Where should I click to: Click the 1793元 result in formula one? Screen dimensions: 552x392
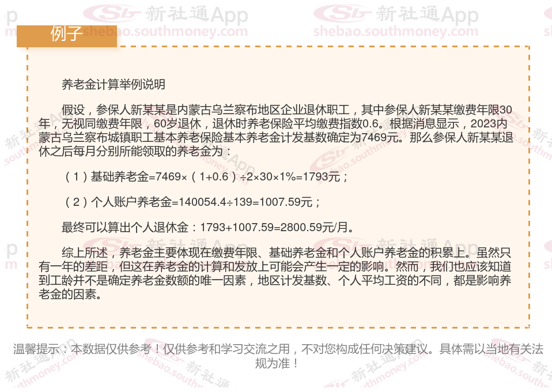click(x=322, y=176)
